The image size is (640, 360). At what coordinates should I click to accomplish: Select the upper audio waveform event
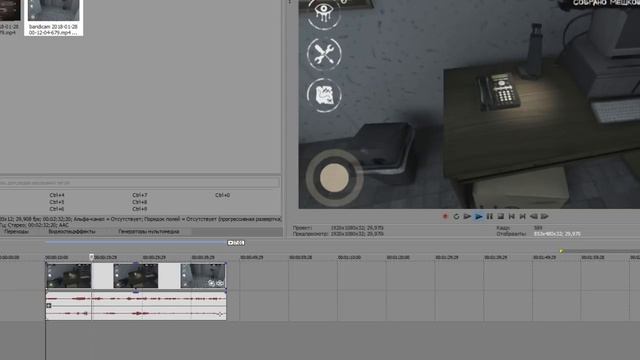click(x=136, y=298)
